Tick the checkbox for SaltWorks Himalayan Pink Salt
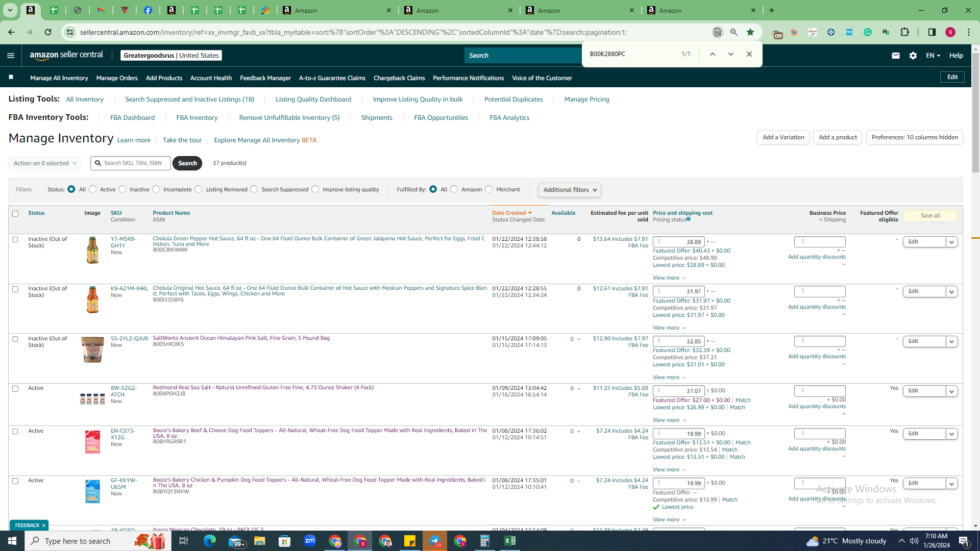This screenshot has width=980, height=551. point(15,339)
